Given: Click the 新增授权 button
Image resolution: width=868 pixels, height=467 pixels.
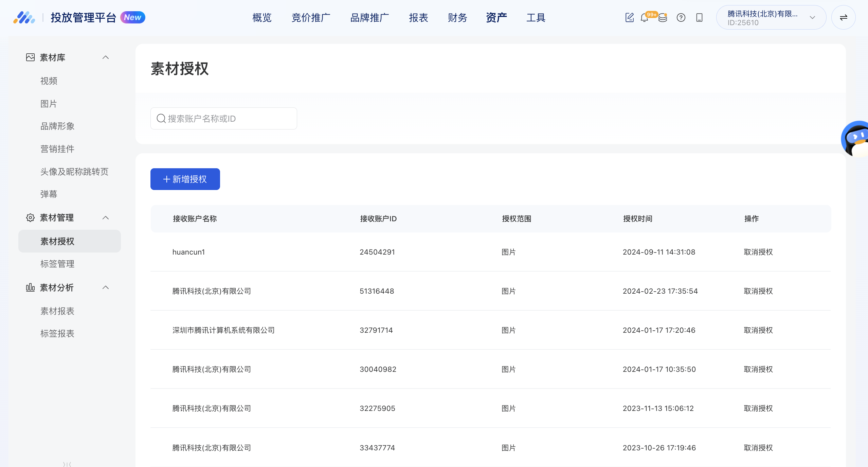Looking at the screenshot, I should point(185,179).
